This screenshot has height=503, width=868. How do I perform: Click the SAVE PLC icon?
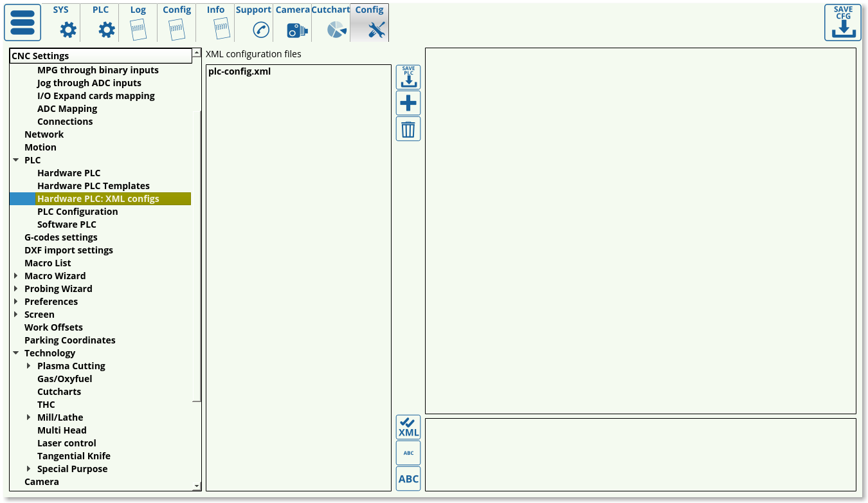tap(408, 77)
